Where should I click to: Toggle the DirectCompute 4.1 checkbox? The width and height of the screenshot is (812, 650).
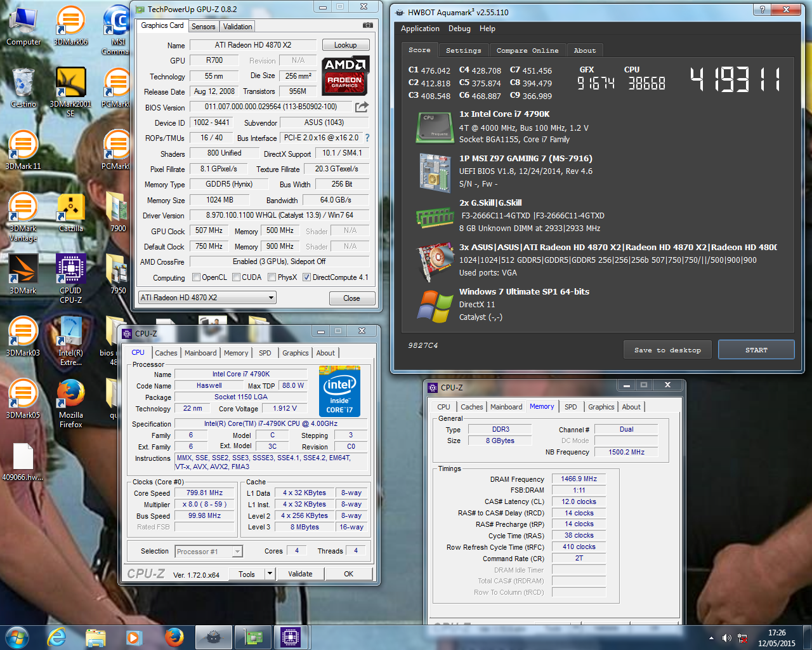(x=307, y=277)
